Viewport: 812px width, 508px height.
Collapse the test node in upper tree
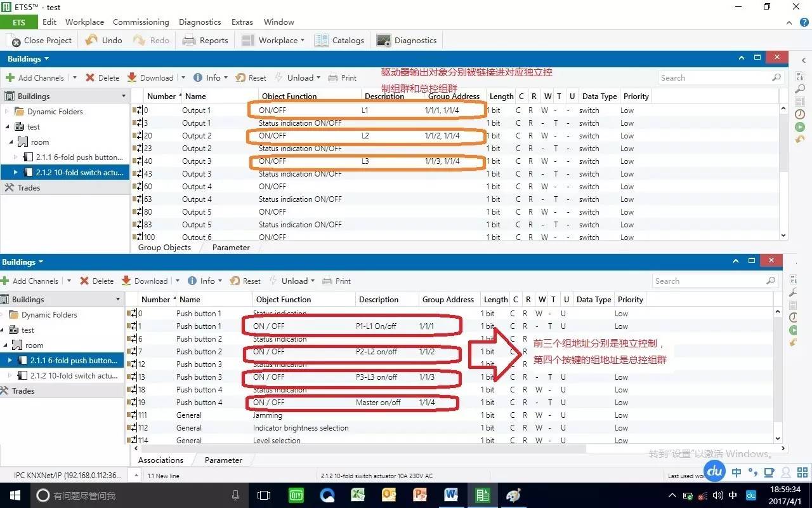[11, 127]
